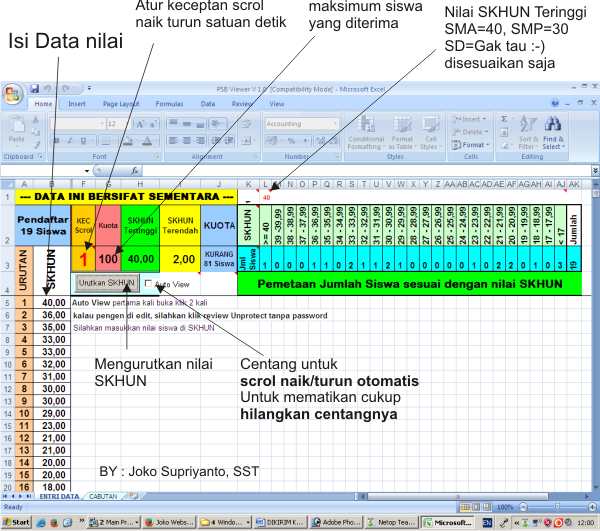This screenshot has height=531, width=600.
Task: Click zoom in plus button
Action: 592,507
